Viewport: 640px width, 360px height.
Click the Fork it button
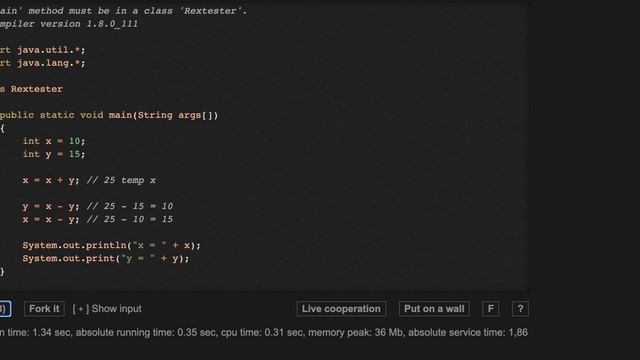click(x=44, y=309)
